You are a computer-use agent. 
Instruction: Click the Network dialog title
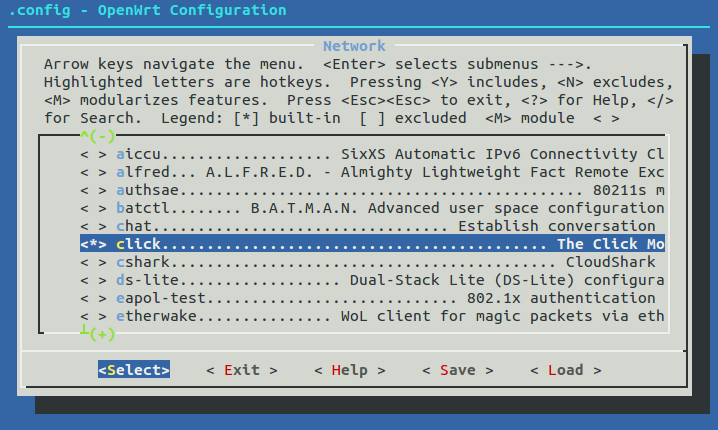pyautogui.click(x=354, y=46)
